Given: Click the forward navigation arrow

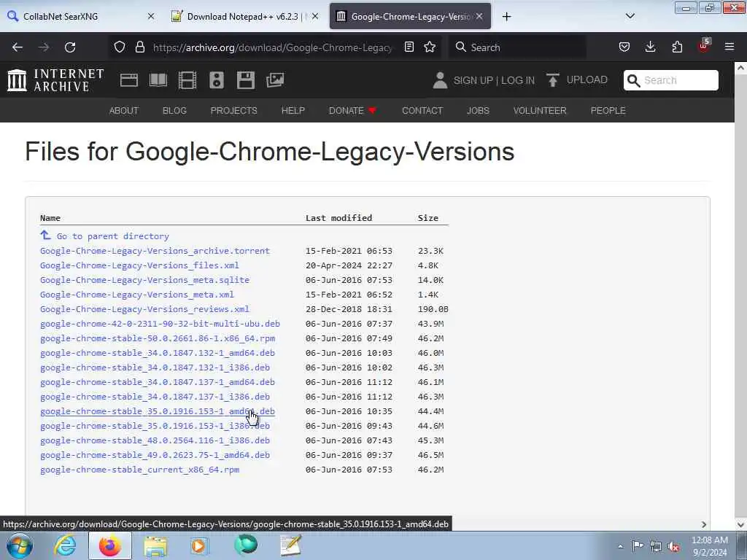Looking at the screenshot, I should [x=44, y=47].
